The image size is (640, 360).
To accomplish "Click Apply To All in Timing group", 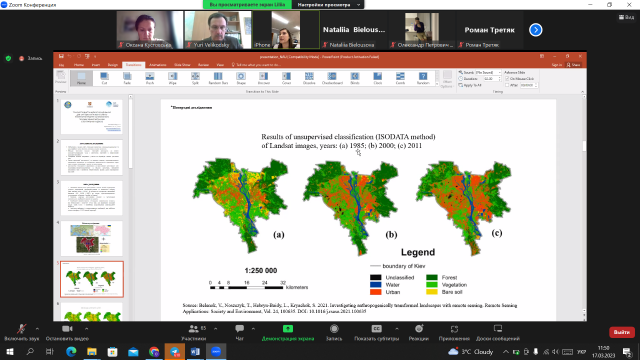I will coord(470,85).
